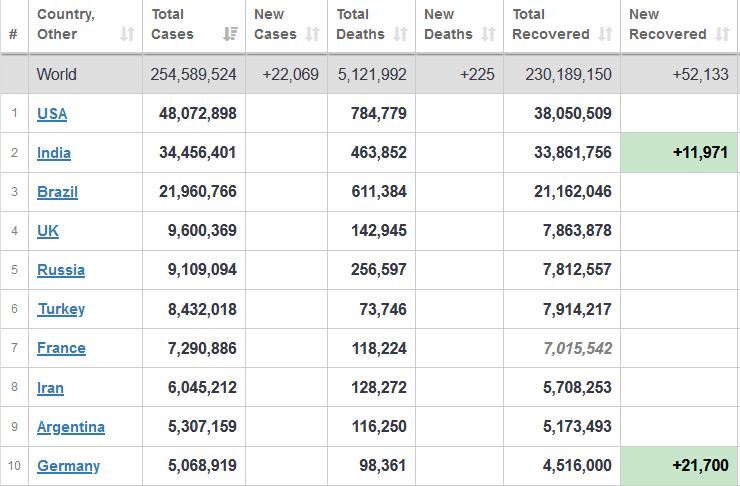
Task: Select India's green +11,971 cell
Action: pyautogui.click(x=679, y=152)
